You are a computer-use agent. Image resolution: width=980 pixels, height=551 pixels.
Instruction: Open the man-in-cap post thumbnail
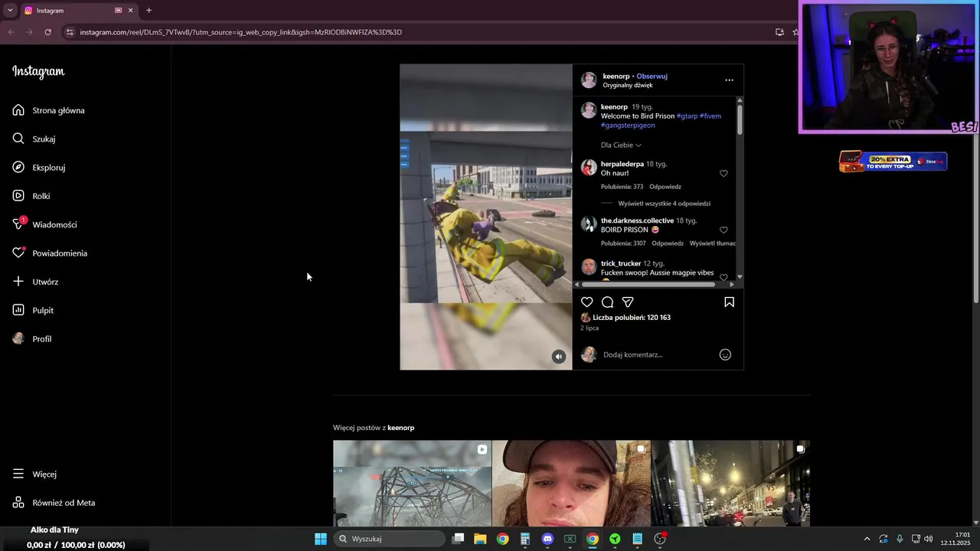pyautogui.click(x=571, y=483)
